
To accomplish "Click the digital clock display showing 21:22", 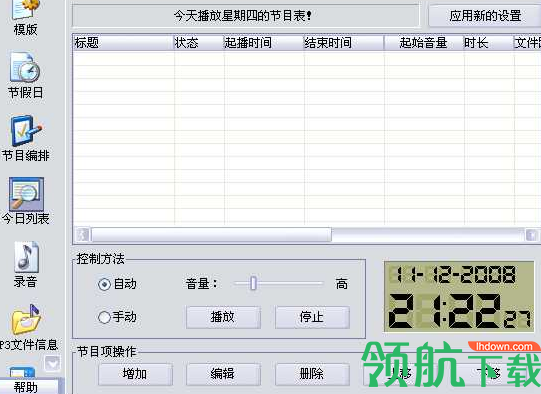I will point(459,297).
